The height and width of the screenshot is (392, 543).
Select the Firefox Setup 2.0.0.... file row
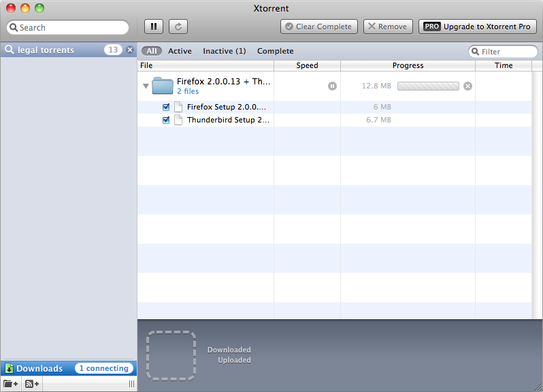(x=335, y=107)
